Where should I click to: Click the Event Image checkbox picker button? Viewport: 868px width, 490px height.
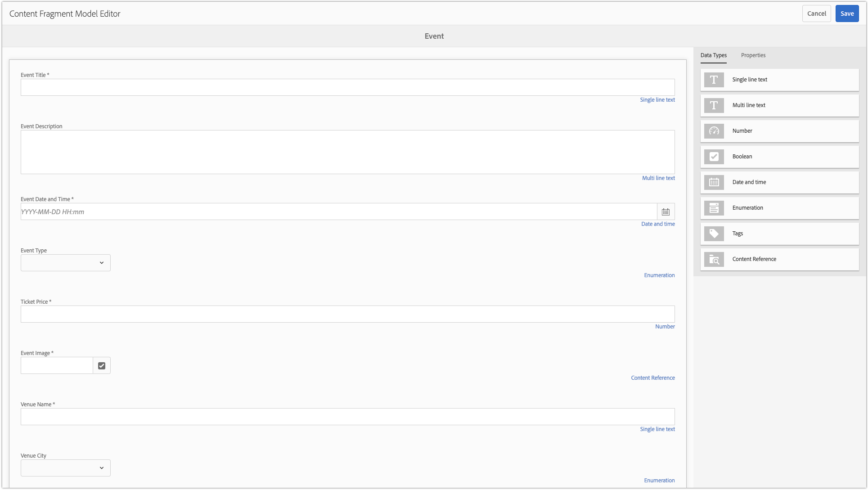102,365
